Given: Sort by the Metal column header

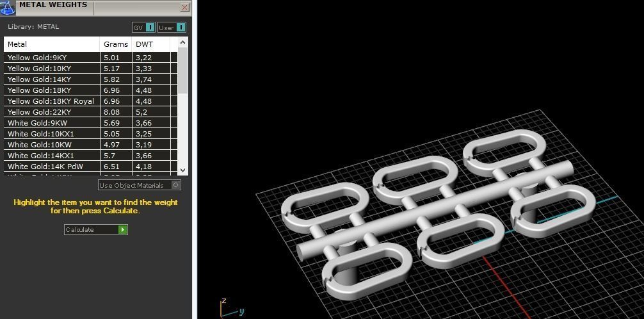Looking at the screenshot, I should pos(52,44).
